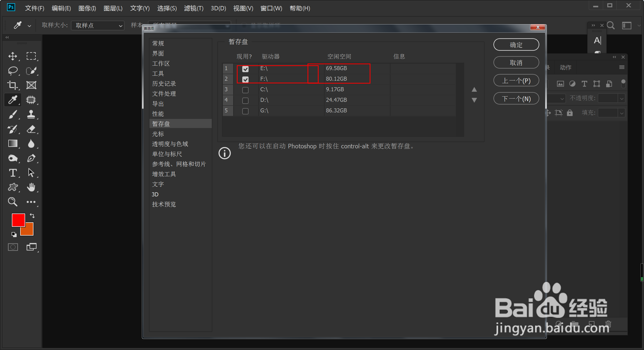Switch to 性能 preferences category
This screenshot has height=350, width=644.
(x=158, y=114)
